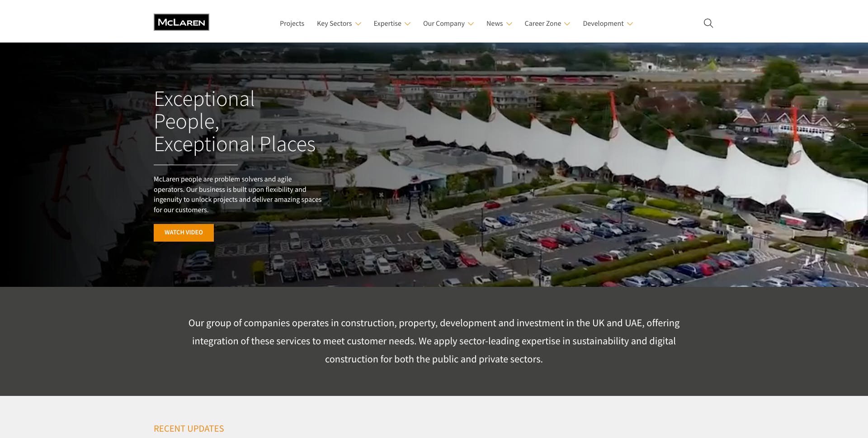Expand the Development dropdown chevron
The image size is (868, 438).
(x=630, y=24)
